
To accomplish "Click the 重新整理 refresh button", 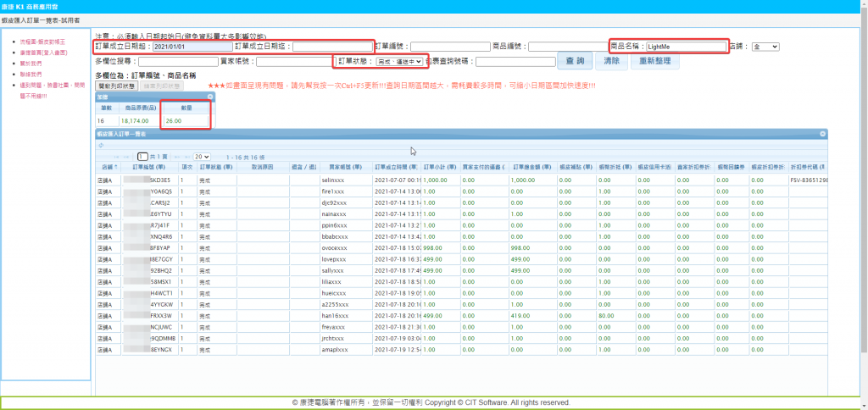I will pos(653,62).
